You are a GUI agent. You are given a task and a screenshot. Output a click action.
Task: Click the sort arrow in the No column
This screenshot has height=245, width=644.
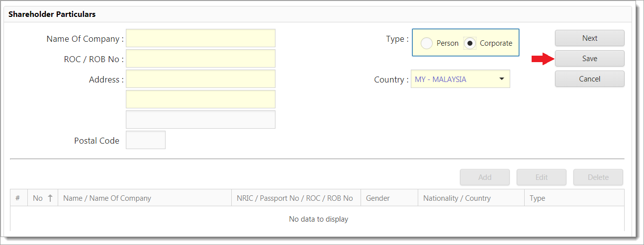pyautogui.click(x=50, y=198)
